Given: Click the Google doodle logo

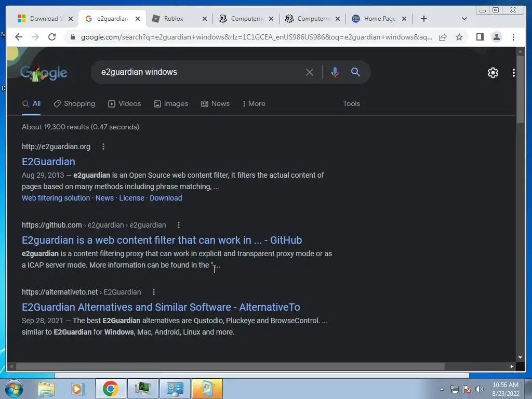Looking at the screenshot, I should click(x=44, y=73).
